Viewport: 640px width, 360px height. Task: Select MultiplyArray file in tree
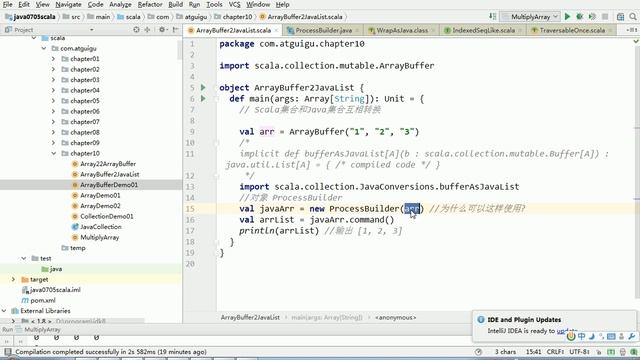click(x=99, y=238)
